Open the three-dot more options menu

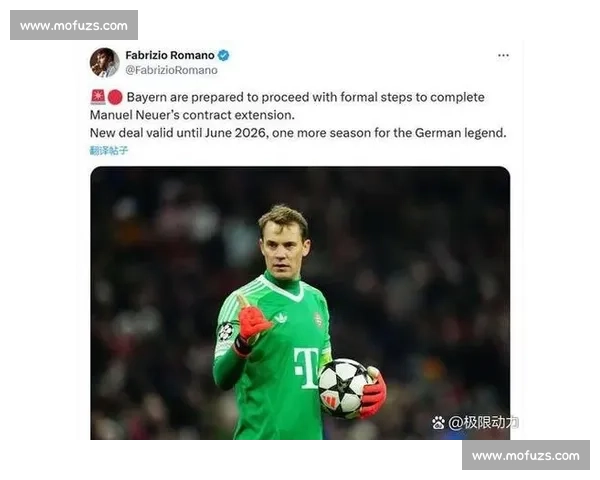click(x=503, y=56)
